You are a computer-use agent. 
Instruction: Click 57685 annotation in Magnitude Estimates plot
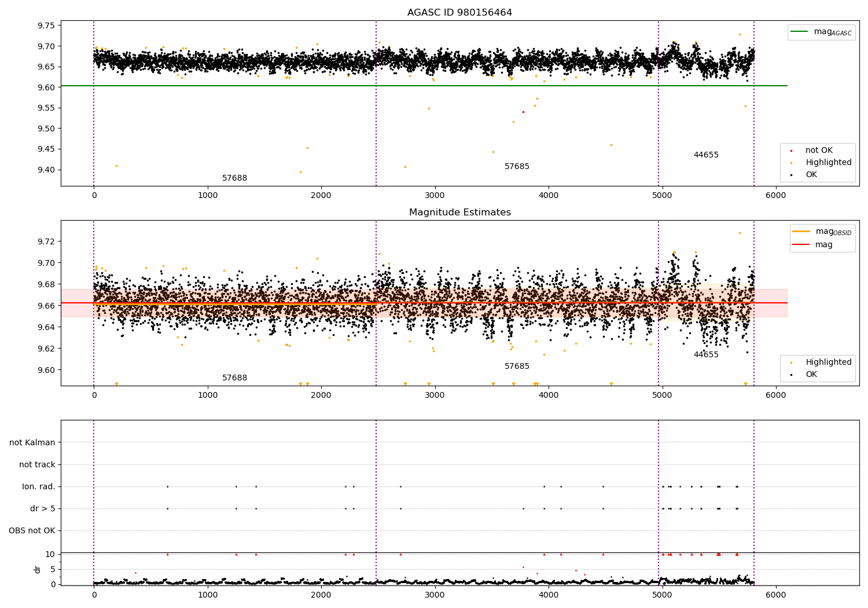click(517, 367)
